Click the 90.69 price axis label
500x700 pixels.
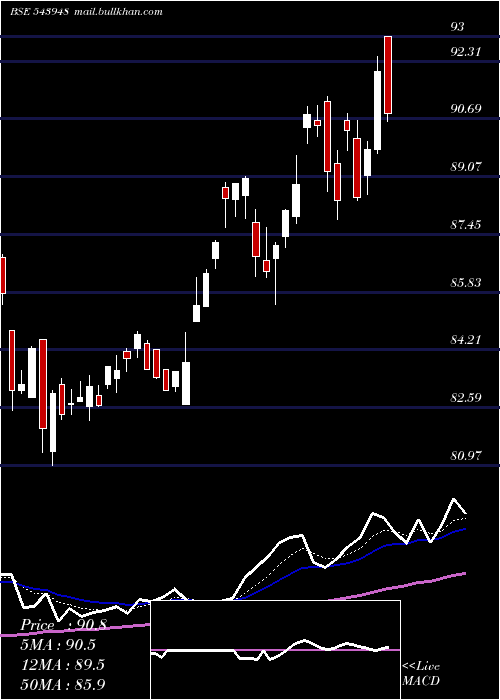466,109
